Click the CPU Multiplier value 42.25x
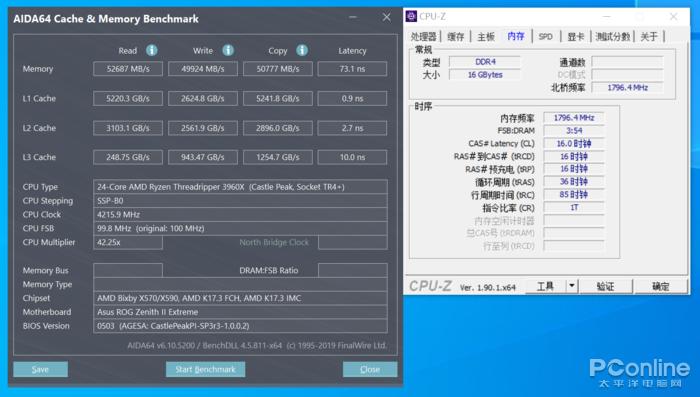The width and height of the screenshot is (700, 397). (x=128, y=242)
